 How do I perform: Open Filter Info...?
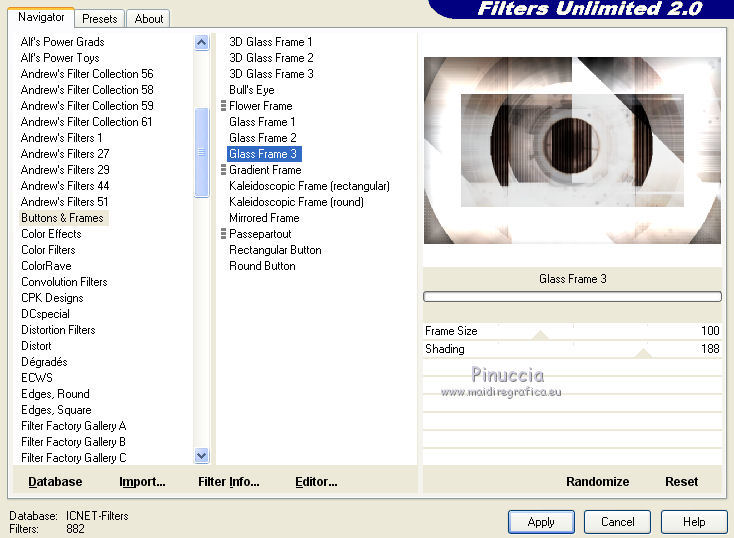pyautogui.click(x=228, y=482)
